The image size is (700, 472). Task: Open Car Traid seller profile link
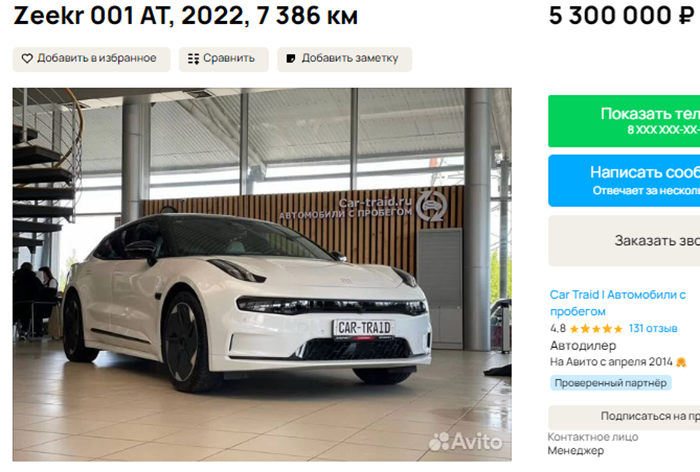[617, 303]
